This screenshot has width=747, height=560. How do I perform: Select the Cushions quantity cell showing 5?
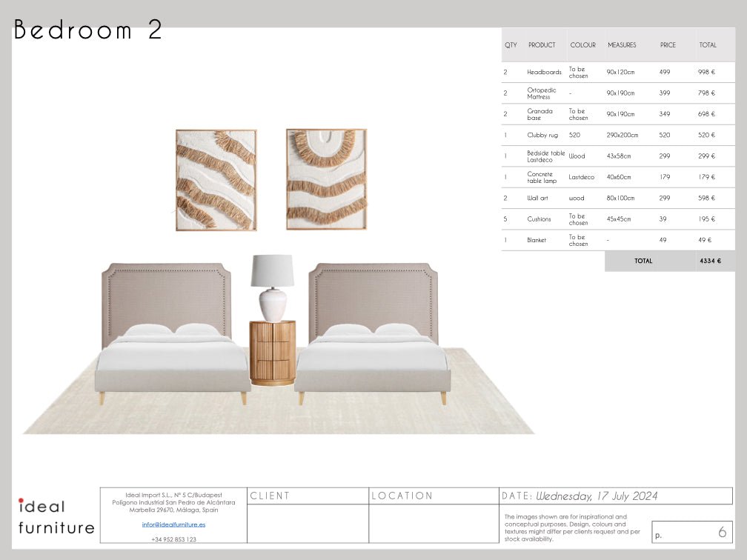[x=505, y=219]
